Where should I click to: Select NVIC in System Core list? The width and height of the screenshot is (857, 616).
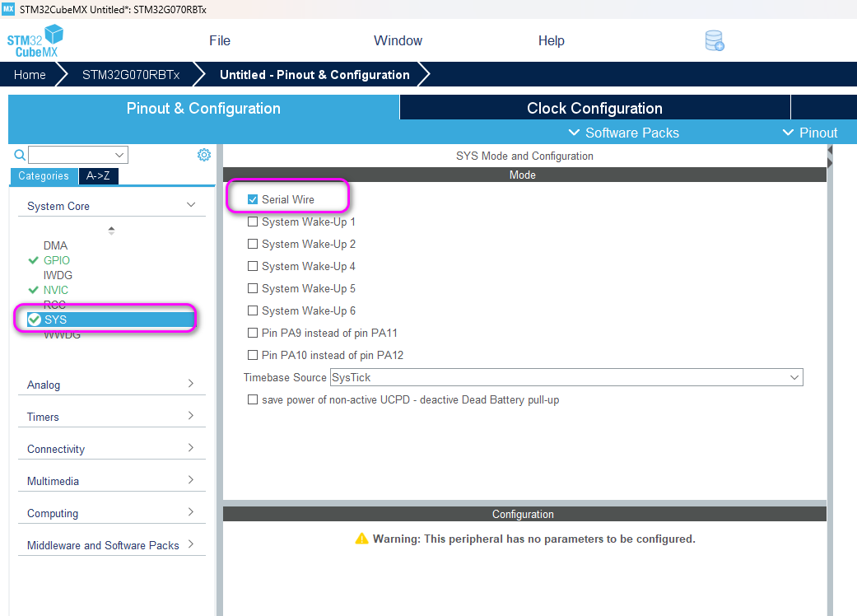click(56, 290)
